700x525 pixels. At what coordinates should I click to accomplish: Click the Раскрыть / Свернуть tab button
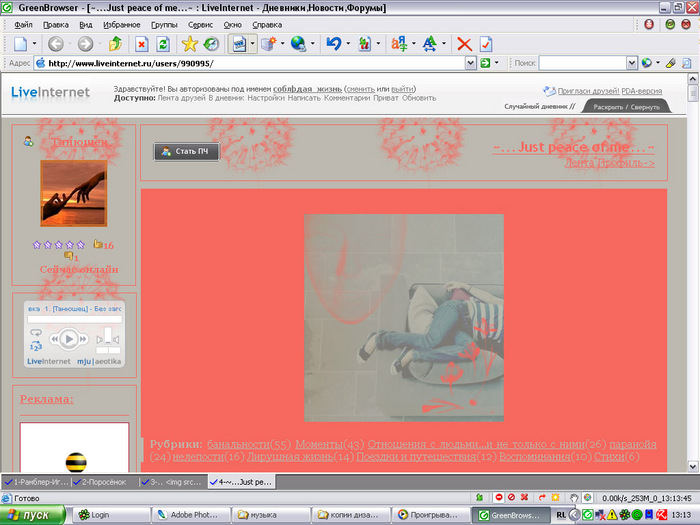pos(626,107)
